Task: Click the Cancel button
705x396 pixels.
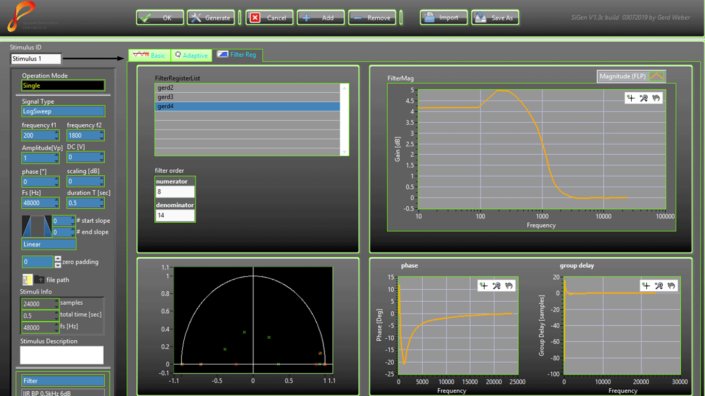Action: coord(269,18)
